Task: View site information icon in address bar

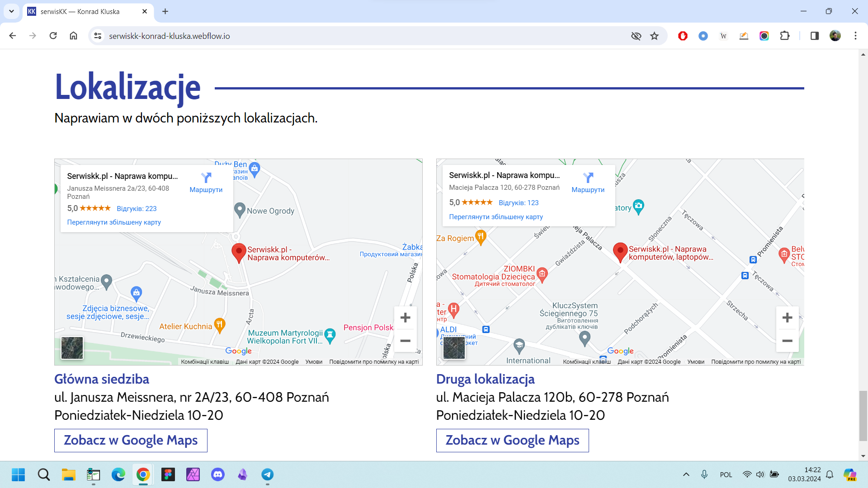Action: coord(98,36)
